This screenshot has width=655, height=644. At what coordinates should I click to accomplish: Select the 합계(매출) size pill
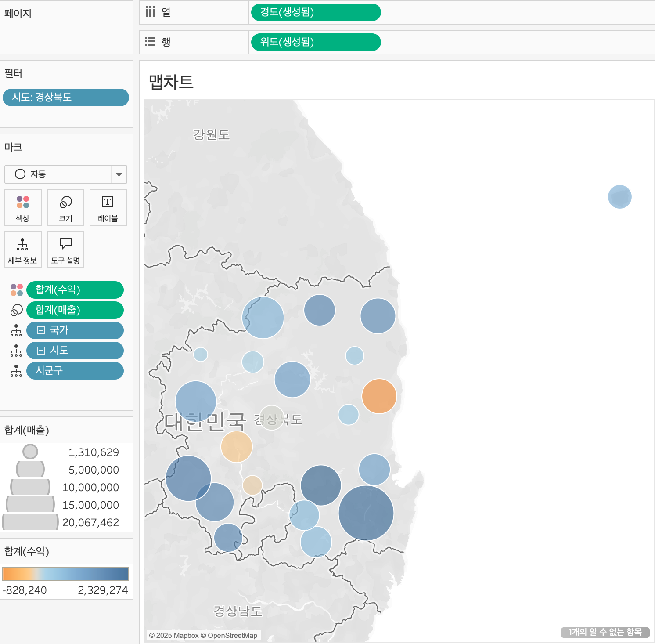(x=75, y=310)
